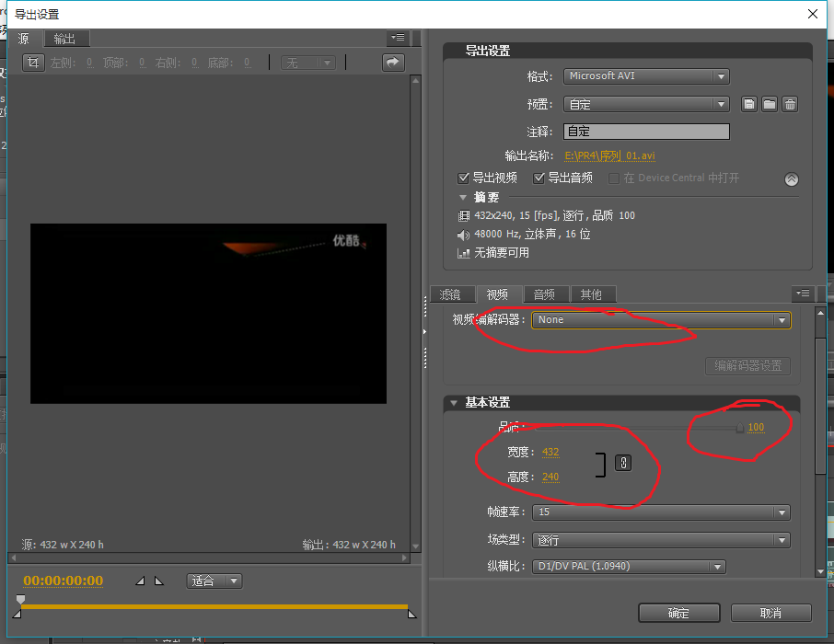Open the 适合 zoom level dropdown

214,581
